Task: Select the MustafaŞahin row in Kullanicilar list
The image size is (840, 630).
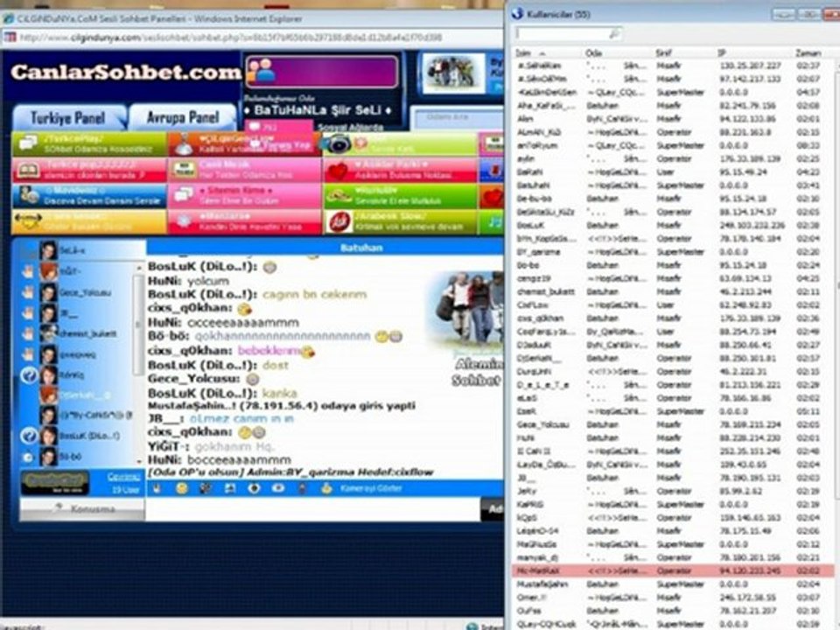Action: coord(673,584)
